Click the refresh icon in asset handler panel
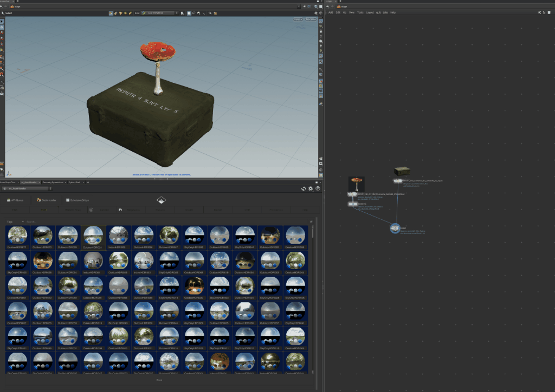The width and height of the screenshot is (555, 392). coord(304,188)
